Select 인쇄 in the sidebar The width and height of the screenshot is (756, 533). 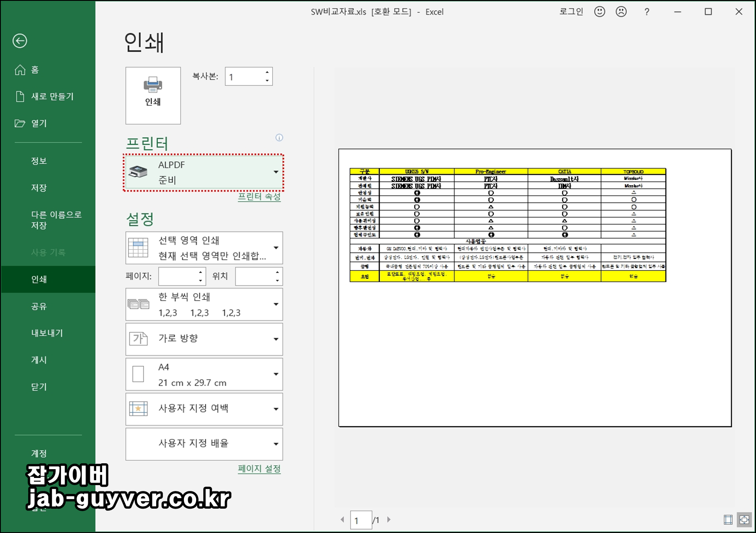(x=48, y=279)
